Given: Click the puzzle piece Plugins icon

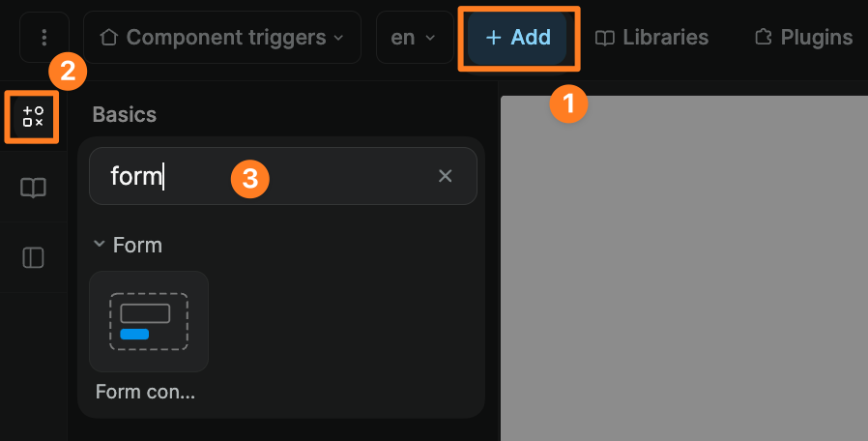Looking at the screenshot, I should tap(765, 38).
